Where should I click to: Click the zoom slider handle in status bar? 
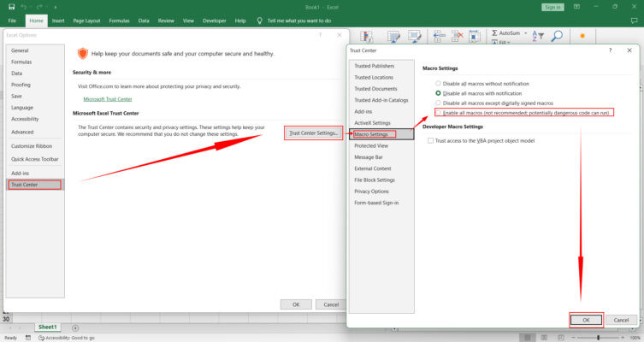point(599,338)
